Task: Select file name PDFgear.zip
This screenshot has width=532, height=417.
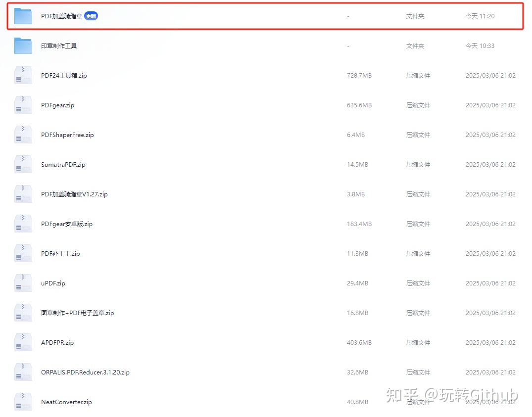Action: click(x=57, y=105)
